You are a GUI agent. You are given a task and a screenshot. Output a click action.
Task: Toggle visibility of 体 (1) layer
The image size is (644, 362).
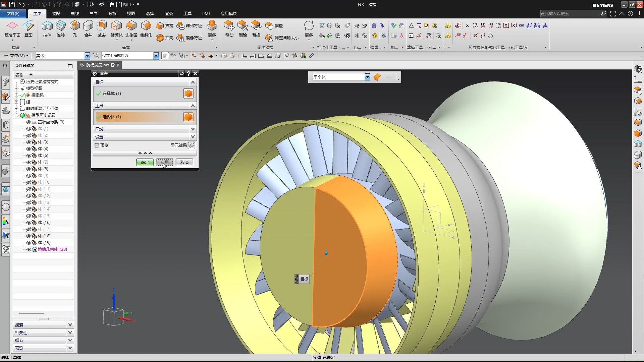coord(28,128)
